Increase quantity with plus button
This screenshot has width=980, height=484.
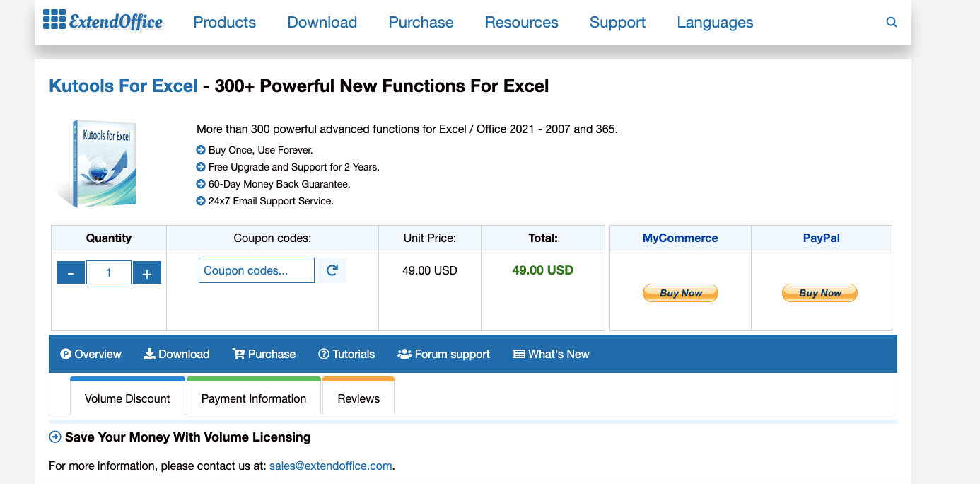coord(147,273)
